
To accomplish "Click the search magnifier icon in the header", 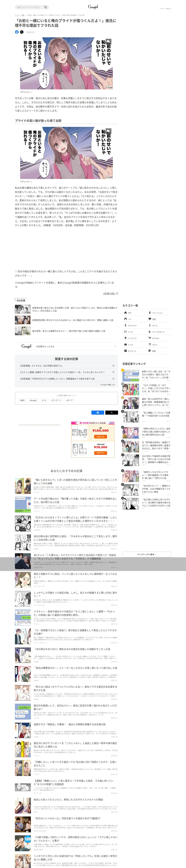I will pos(46,7).
